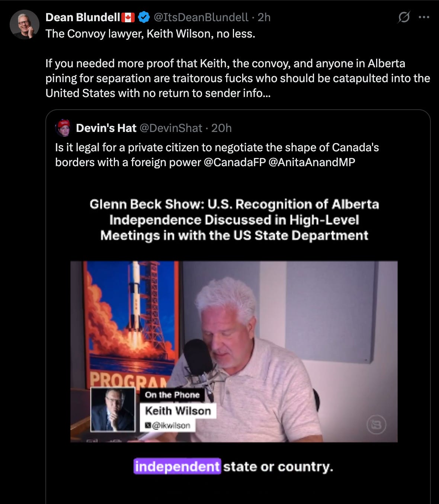Image resolution: width=439 pixels, height=504 pixels.
Task: Open the @CanadaFP mention
Action: coord(235,162)
